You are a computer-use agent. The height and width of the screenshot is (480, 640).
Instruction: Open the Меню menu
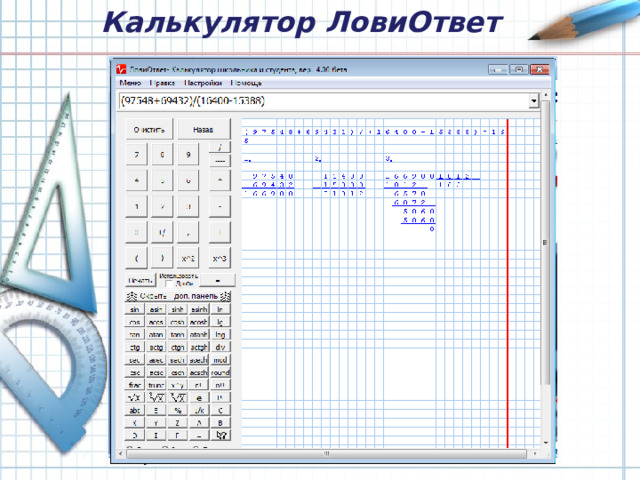tap(130, 83)
